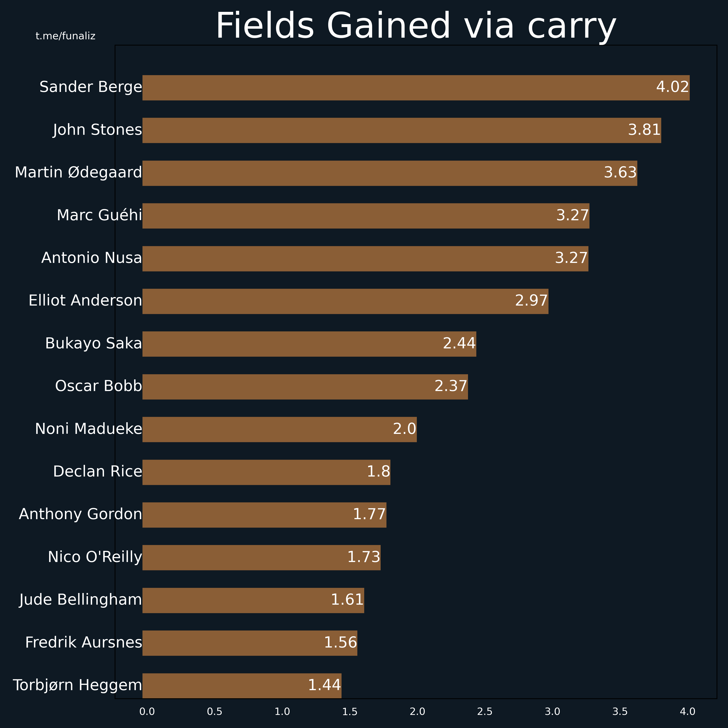Click the Nico O'Reilly label

[x=95, y=557]
